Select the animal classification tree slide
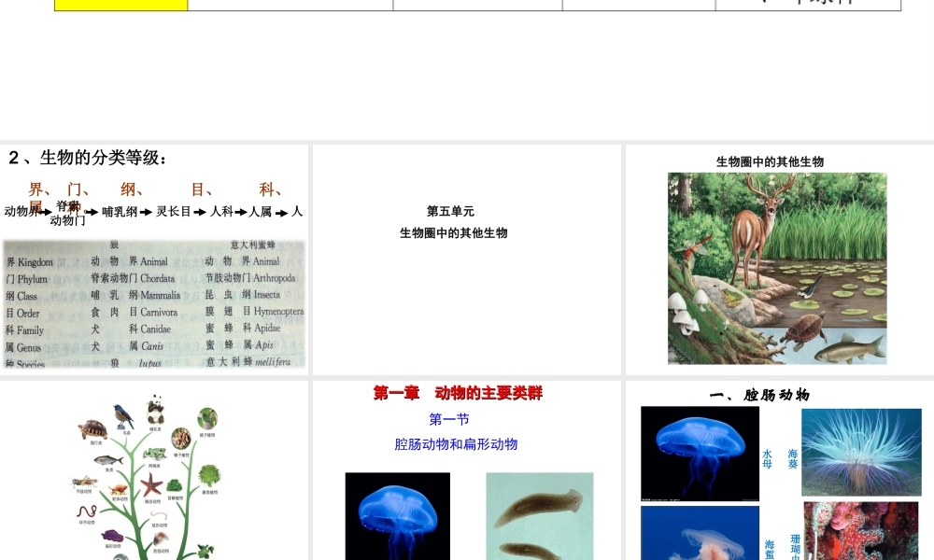Viewport: 934px width, 560px height. pyautogui.click(x=154, y=470)
